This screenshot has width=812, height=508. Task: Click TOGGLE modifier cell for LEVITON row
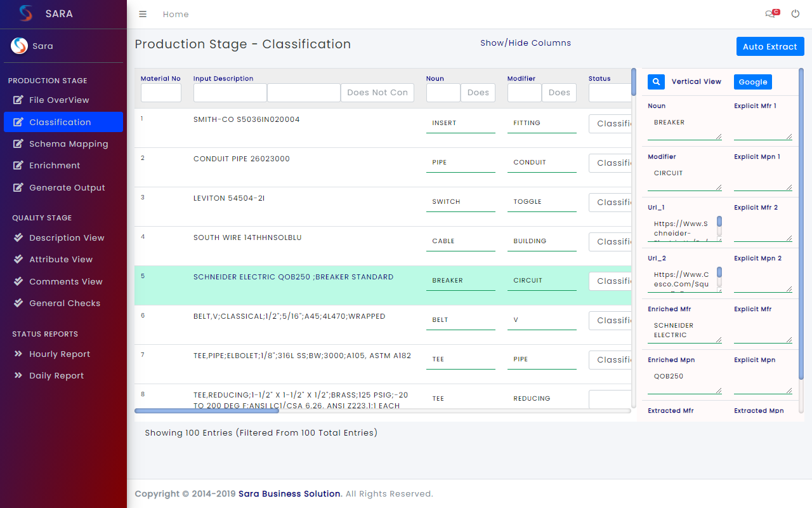tap(542, 202)
